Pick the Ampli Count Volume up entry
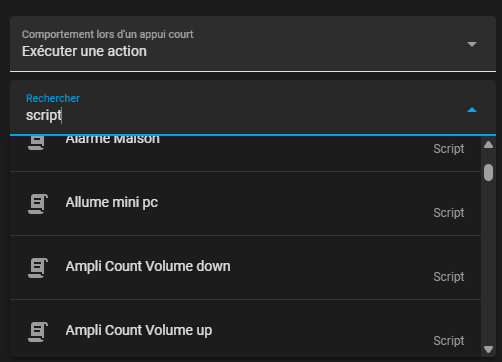Screen dimensions: 502x362 [245, 330]
